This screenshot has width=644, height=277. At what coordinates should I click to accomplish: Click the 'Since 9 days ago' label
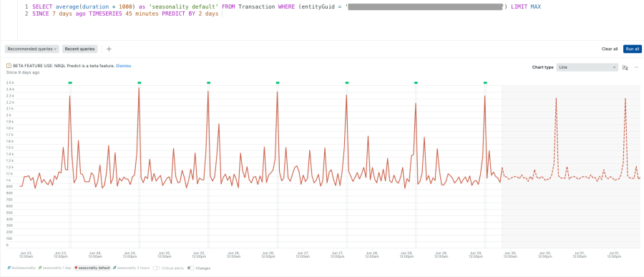coord(23,72)
